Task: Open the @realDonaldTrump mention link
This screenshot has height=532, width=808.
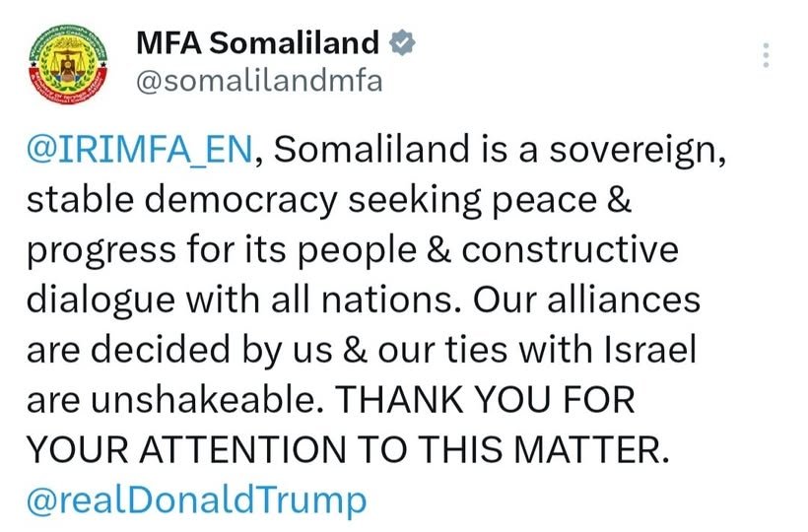Action: click(196, 499)
